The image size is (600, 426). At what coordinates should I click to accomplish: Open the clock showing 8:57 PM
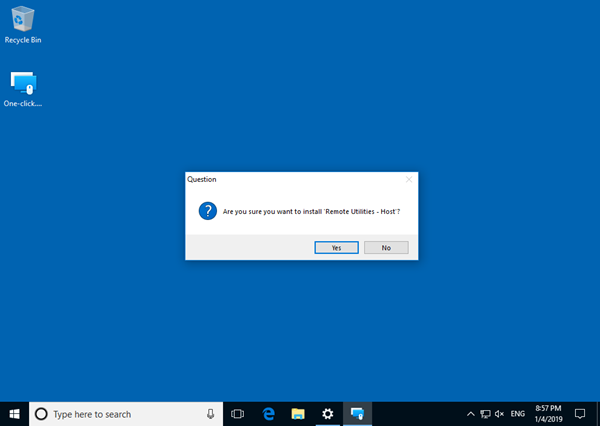548,414
